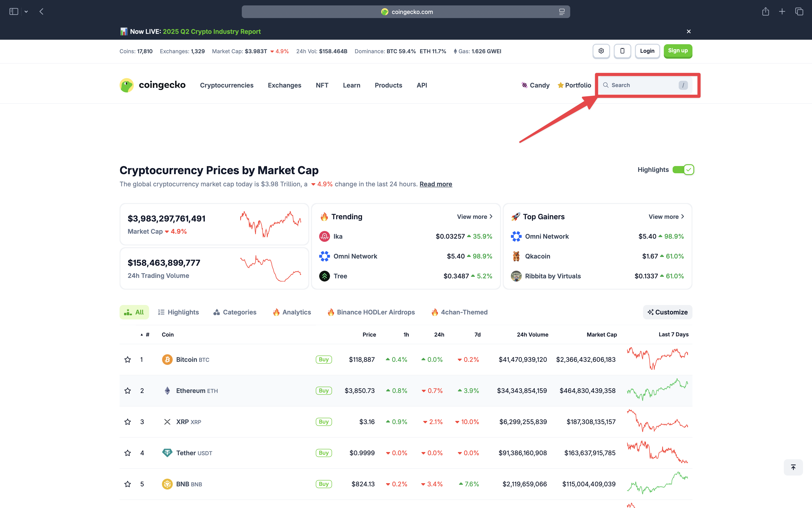The image size is (812, 508).
Task: Click the Candy icon
Action: point(524,85)
